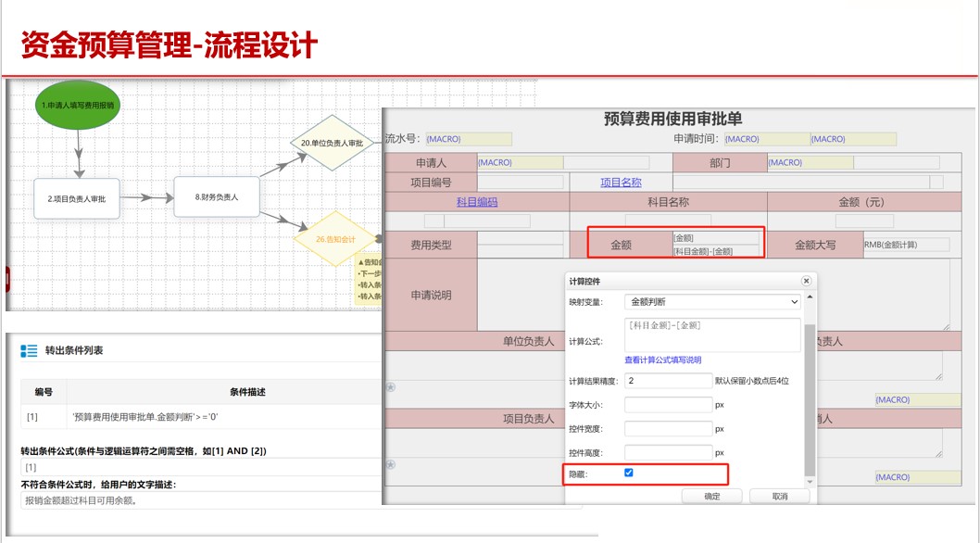Click the 转出条件列表 heading

click(74, 350)
